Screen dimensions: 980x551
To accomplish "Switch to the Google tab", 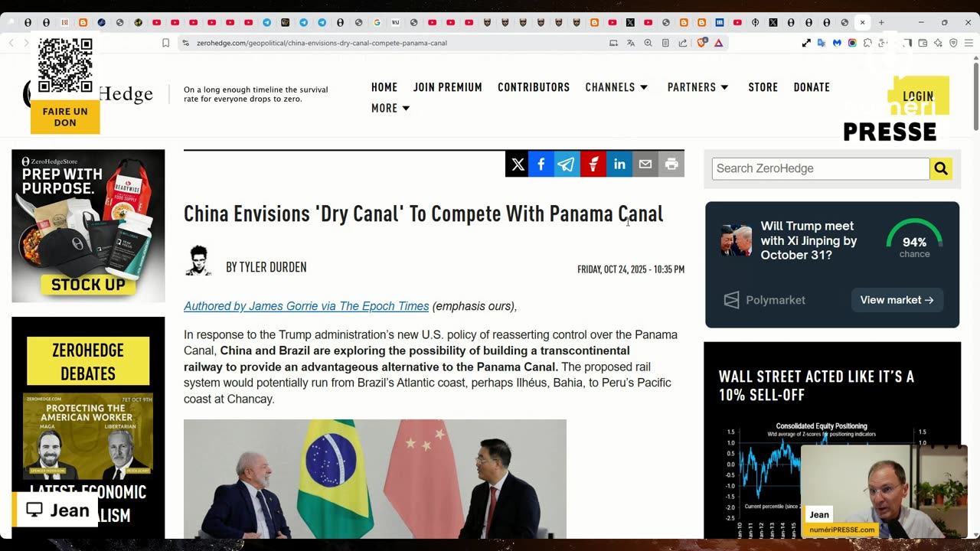I will coord(377,22).
